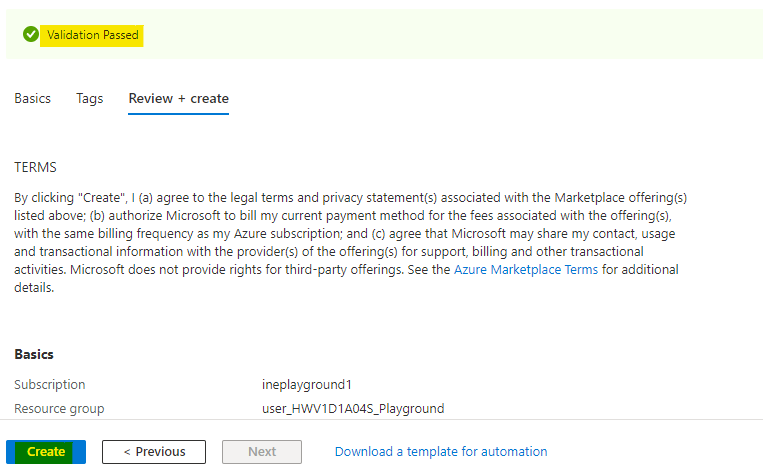Download a template for automation
The height and width of the screenshot is (471, 763).
coord(441,452)
